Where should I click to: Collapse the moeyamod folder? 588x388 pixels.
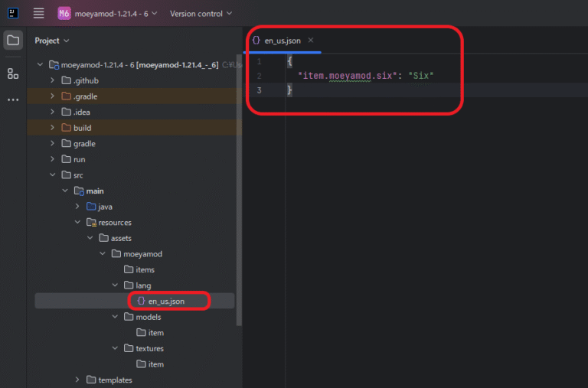point(103,253)
